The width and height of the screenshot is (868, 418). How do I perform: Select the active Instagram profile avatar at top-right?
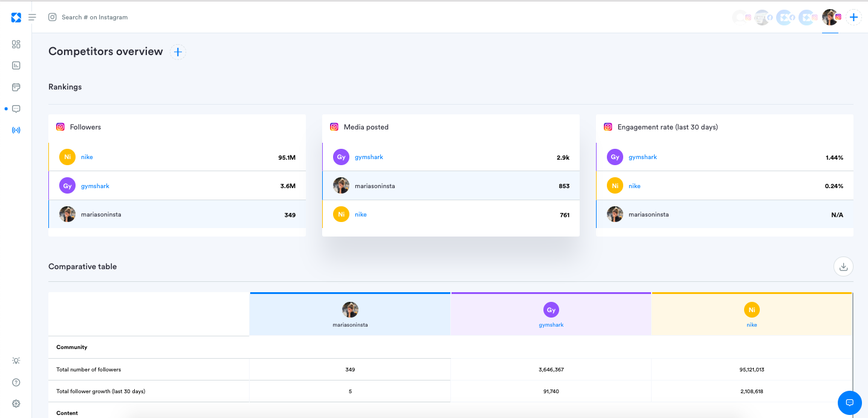click(x=831, y=18)
